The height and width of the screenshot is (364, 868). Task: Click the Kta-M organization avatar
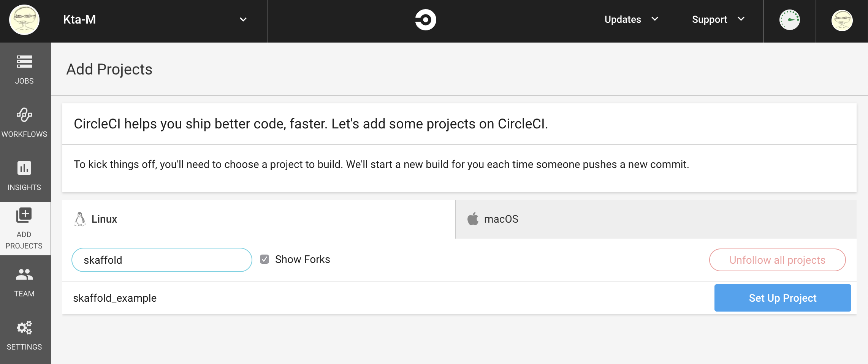[x=24, y=20]
